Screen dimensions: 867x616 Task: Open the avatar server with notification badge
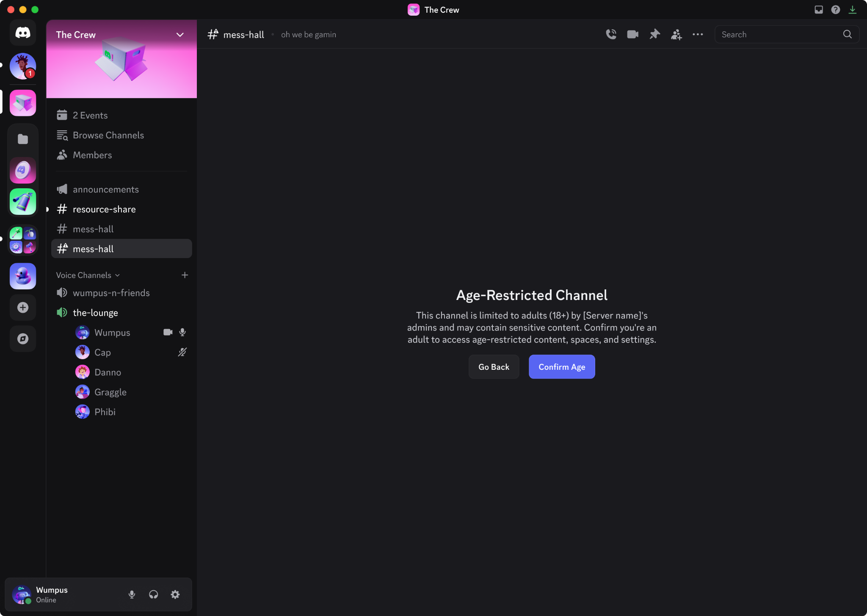pos(23,66)
